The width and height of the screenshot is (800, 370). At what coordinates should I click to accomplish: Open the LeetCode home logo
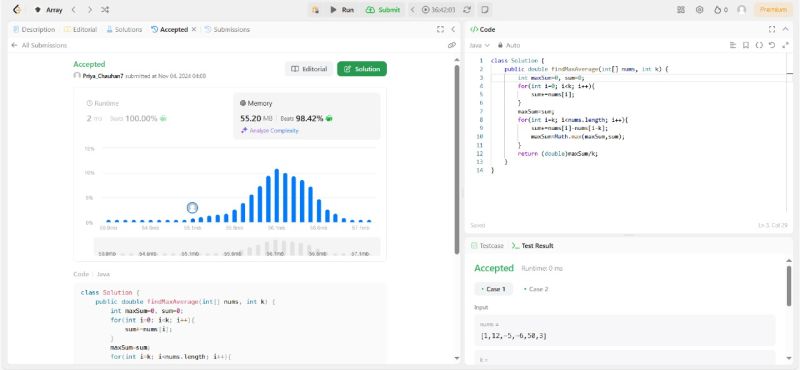pos(16,9)
